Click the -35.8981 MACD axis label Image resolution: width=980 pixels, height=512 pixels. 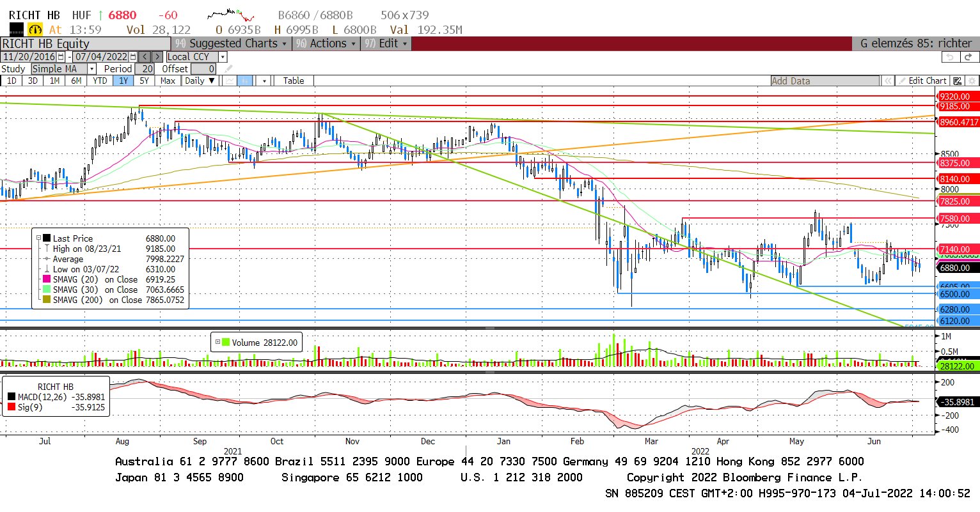(957, 402)
